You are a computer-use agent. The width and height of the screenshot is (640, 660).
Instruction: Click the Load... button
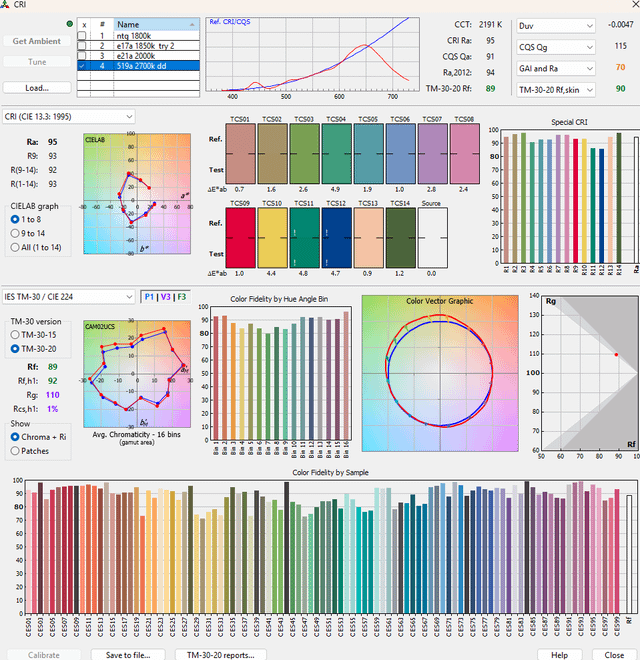coord(37,88)
